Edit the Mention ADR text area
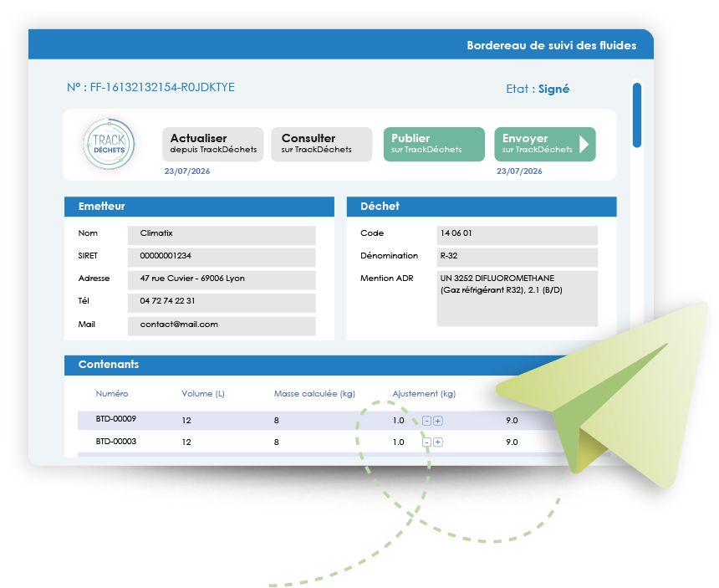The width and height of the screenshot is (719, 588). point(518,299)
